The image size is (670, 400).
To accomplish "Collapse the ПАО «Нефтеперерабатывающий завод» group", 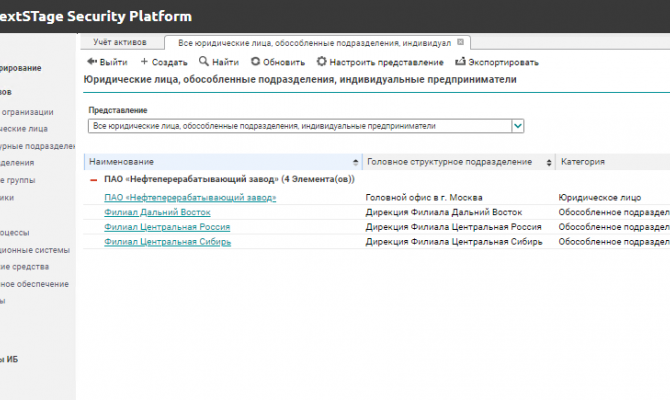I will tap(94, 180).
